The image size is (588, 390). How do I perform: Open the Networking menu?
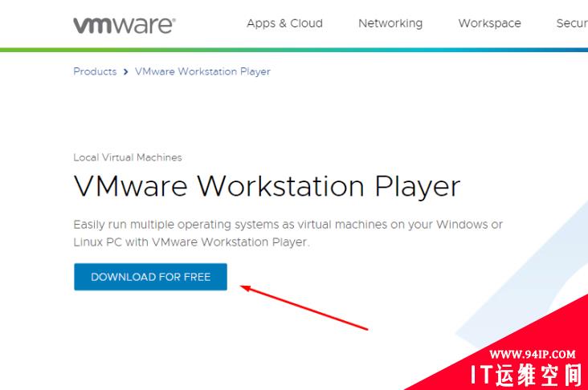[x=390, y=23]
